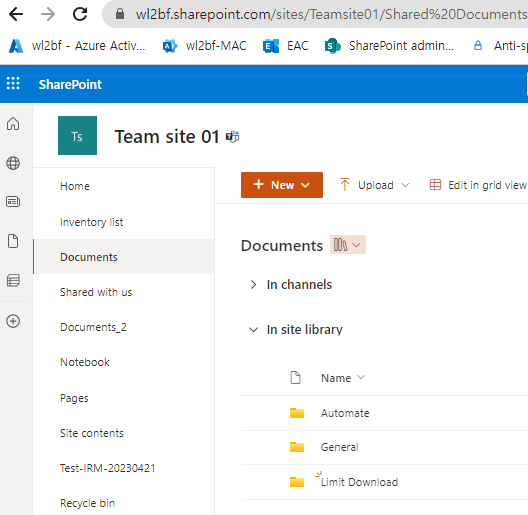Click the browser forward arrow

48,14
